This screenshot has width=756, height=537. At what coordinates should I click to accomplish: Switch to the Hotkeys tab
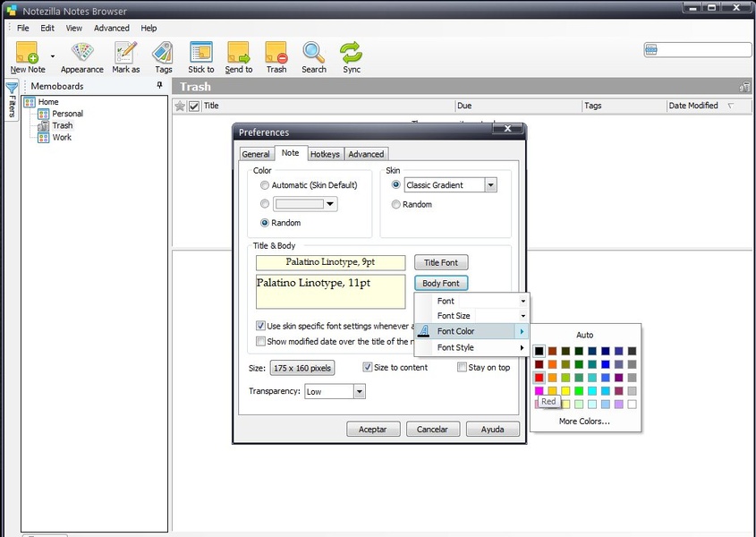(325, 154)
